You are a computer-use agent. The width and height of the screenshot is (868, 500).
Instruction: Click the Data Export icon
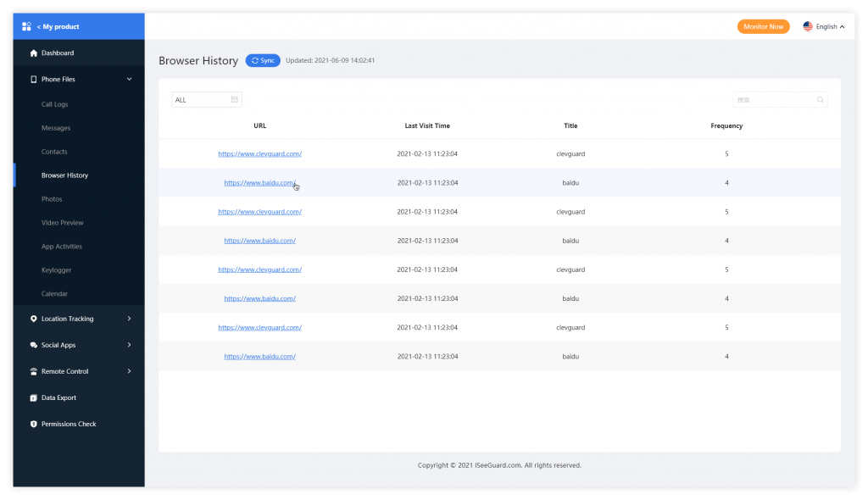click(x=34, y=397)
